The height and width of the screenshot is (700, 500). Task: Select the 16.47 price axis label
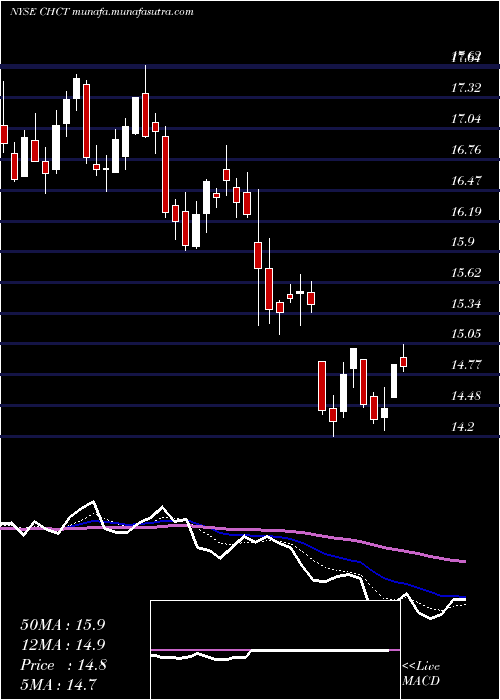coord(466,181)
